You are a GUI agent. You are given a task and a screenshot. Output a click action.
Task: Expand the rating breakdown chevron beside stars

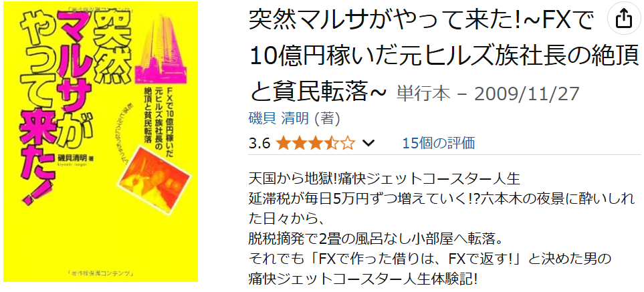(x=369, y=144)
